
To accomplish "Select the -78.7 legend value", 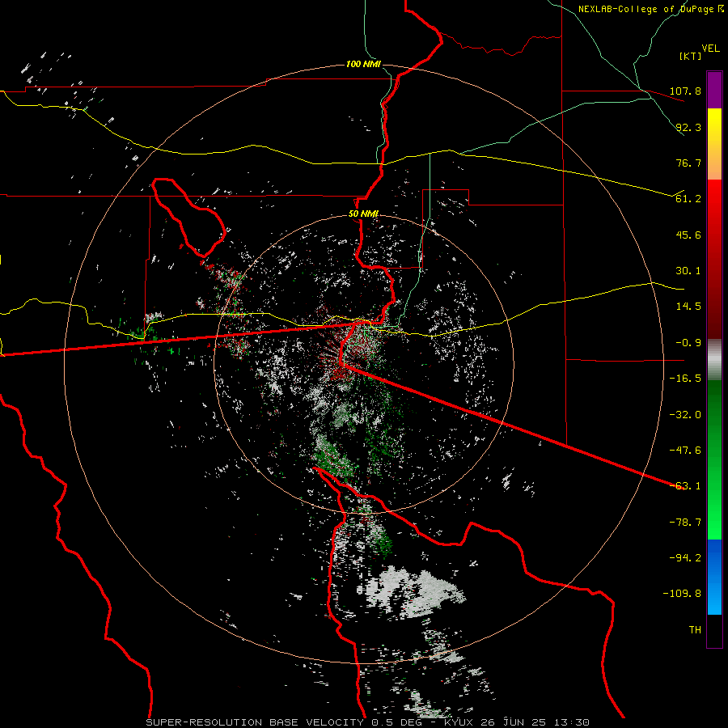I will (686, 523).
